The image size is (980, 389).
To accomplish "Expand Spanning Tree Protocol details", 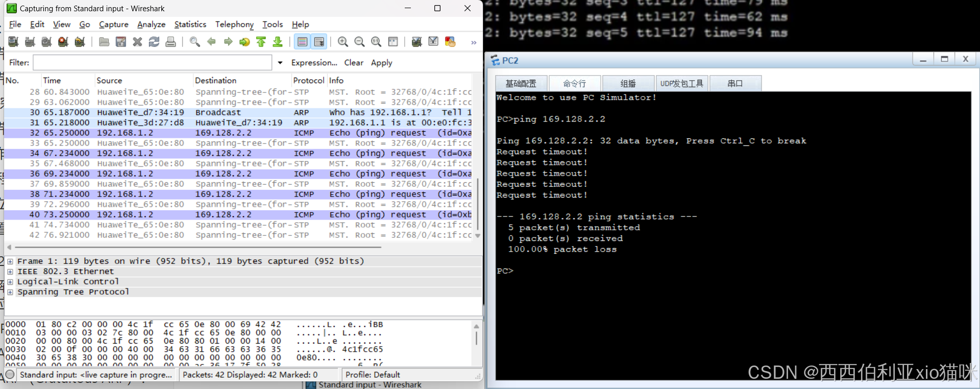I will [x=10, y=292].
